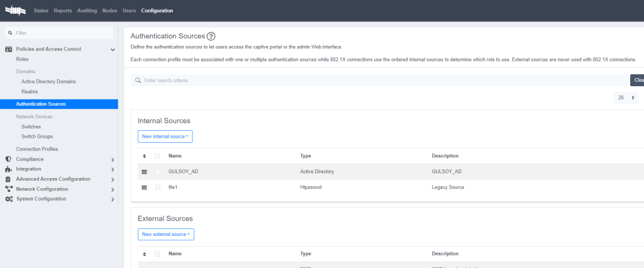
Task: Click the drag handle icon for GULSOY_AD
Action: [x=144, y=171]
